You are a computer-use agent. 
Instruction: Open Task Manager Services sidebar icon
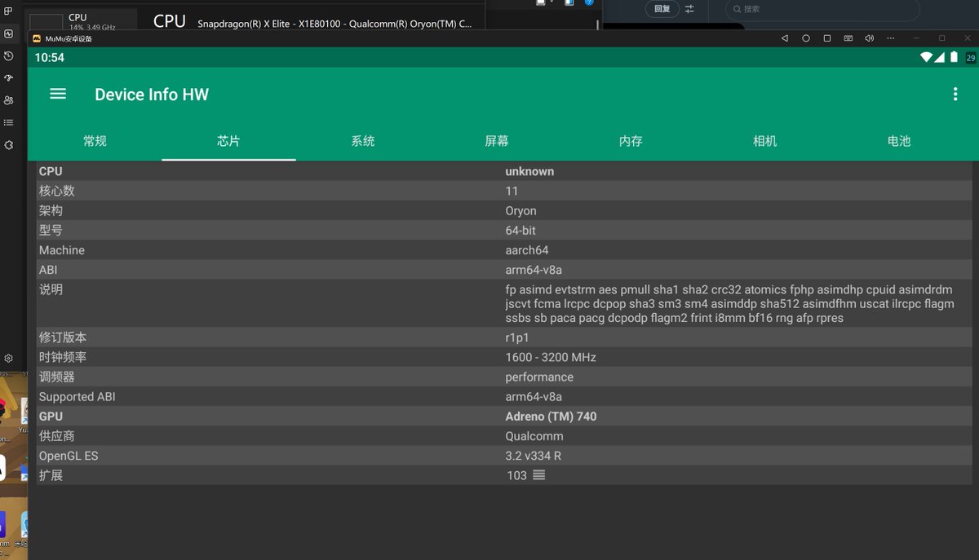point(8,144)
